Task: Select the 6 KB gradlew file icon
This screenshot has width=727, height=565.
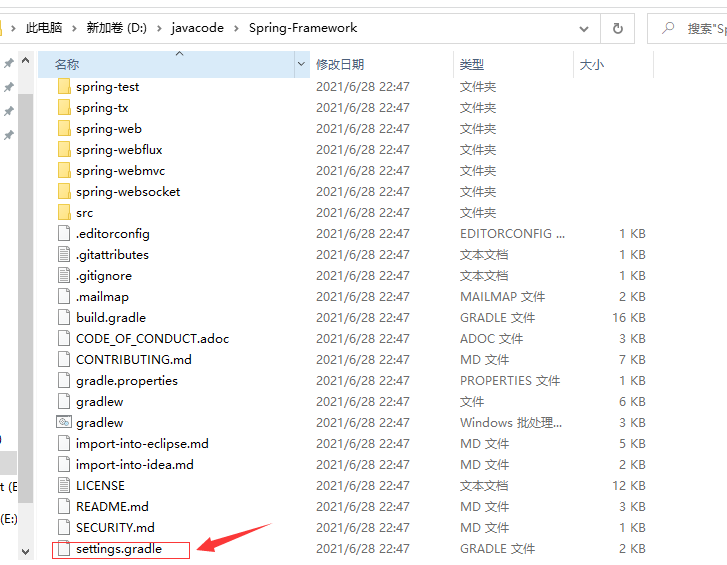Action: click(64, 401)
